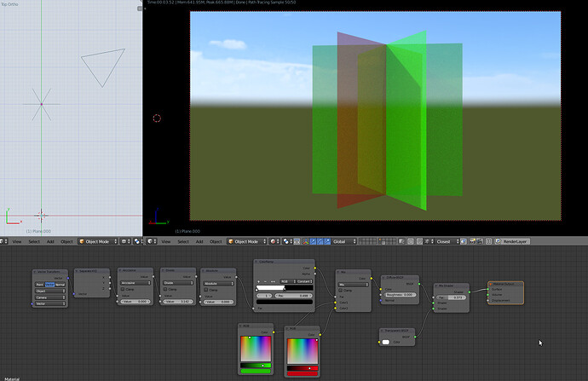588x381 pixels.
Task: Click Divide node Value 3.142 field
Action: [x=178, y=302]
